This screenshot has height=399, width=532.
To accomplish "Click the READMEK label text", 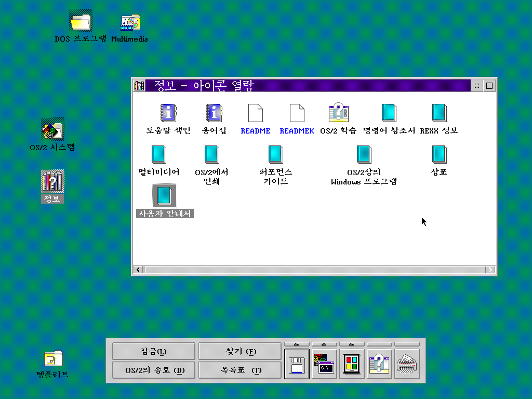I will tap(297, 131).
